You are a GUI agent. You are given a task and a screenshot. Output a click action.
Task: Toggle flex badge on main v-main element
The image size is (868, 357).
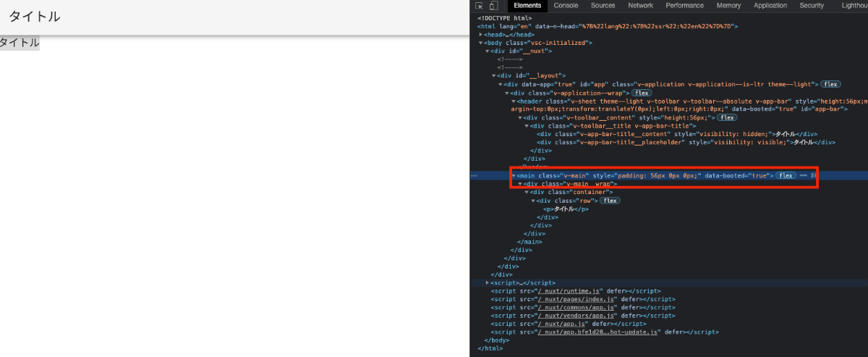tap(786, 176)
